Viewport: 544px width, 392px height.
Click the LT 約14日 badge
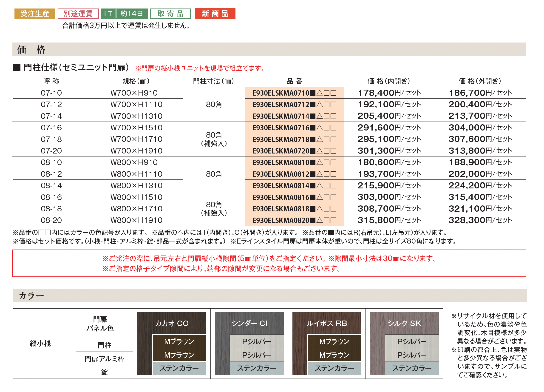tap(124, 14)
